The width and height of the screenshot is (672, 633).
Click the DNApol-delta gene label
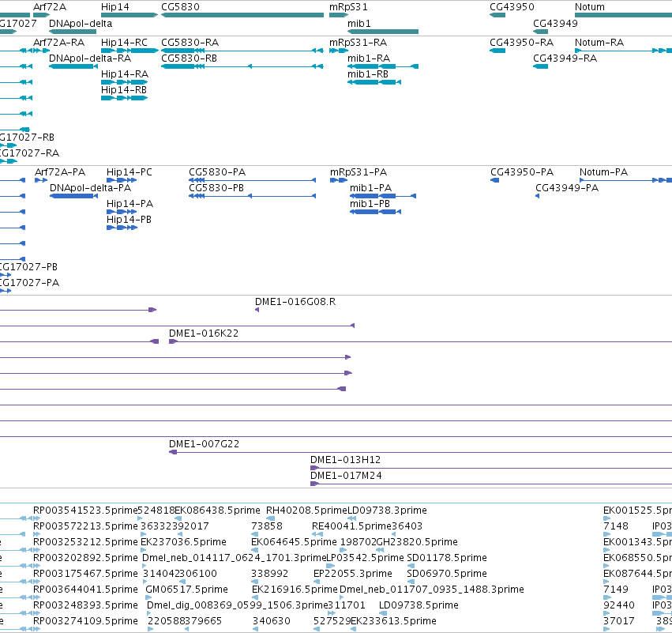(x=81, y=23)
